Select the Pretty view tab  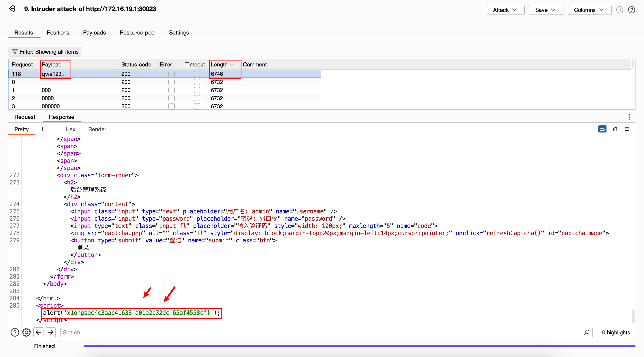point(22,129)
